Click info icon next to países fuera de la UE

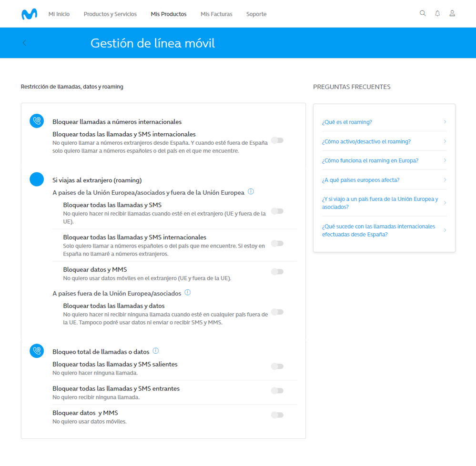coord(188,292)
